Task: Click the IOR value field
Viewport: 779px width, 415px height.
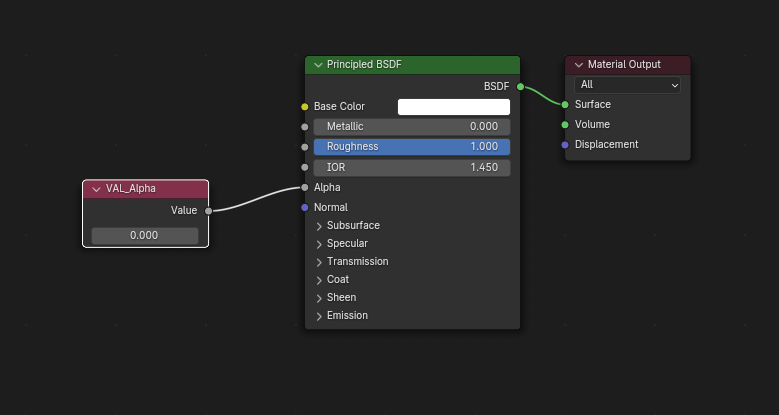Action: (x=412, y=167)
